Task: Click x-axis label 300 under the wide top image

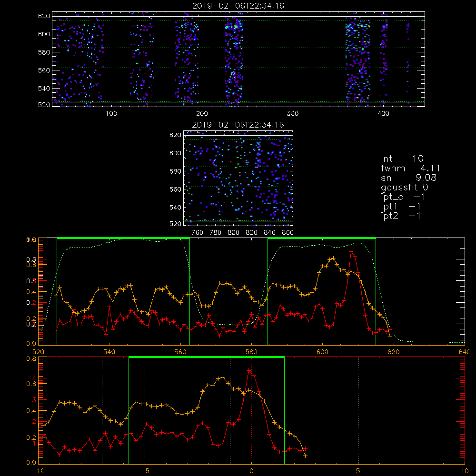Action: pyautogui.click(x=293, y=114)
